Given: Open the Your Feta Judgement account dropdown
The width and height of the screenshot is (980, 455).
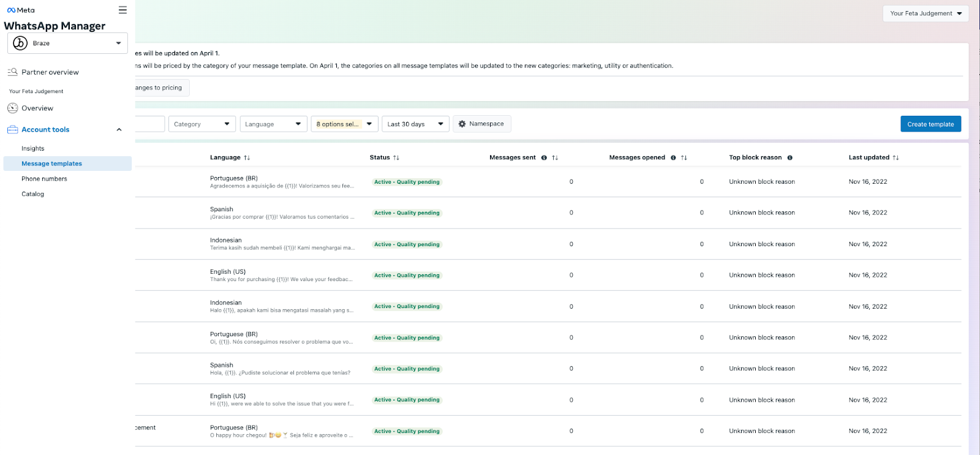Looking at the screenshot, I should point(925,13).
